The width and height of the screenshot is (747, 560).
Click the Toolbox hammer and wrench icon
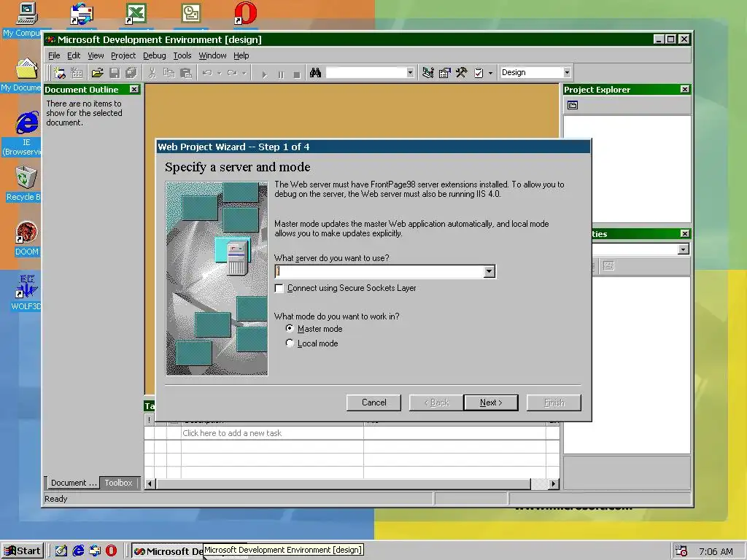[x=461, y=73]
